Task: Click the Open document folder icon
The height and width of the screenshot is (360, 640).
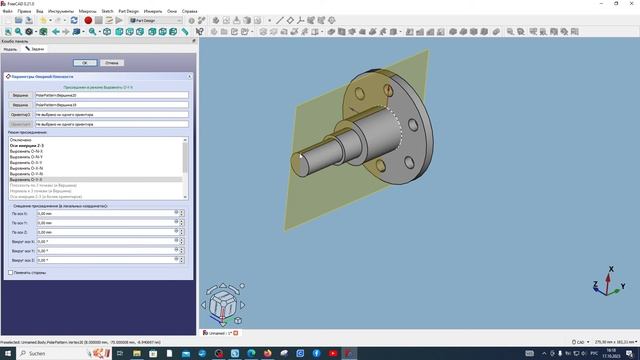Action: pyautogui.click(x=19, y=20)
